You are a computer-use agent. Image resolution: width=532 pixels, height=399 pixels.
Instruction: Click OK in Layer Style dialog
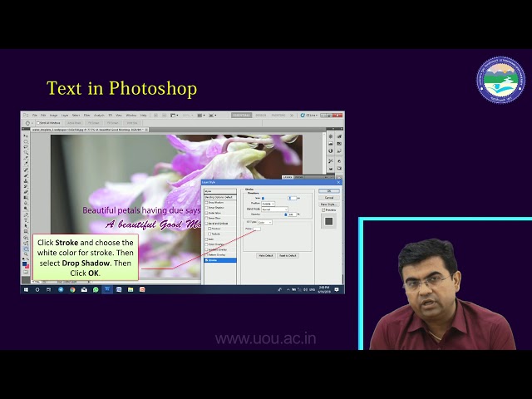point(329,191)
